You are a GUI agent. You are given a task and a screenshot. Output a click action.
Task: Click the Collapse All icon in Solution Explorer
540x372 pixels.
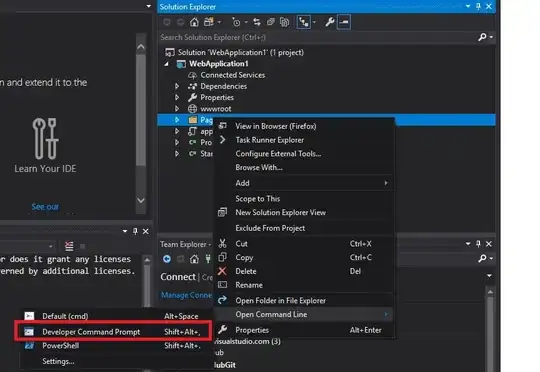tap(271, 22)
